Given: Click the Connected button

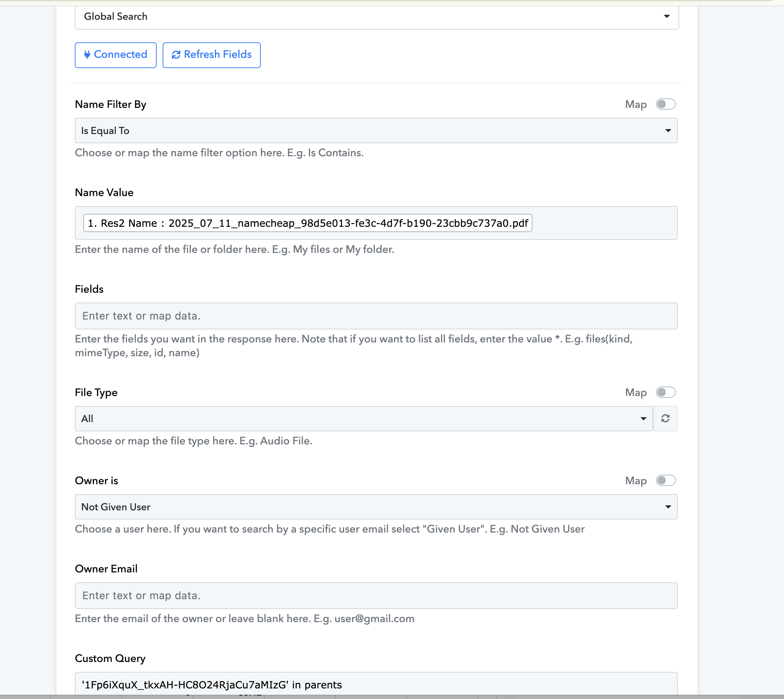Looking at the screenshot, I should (x=116, y=55).
